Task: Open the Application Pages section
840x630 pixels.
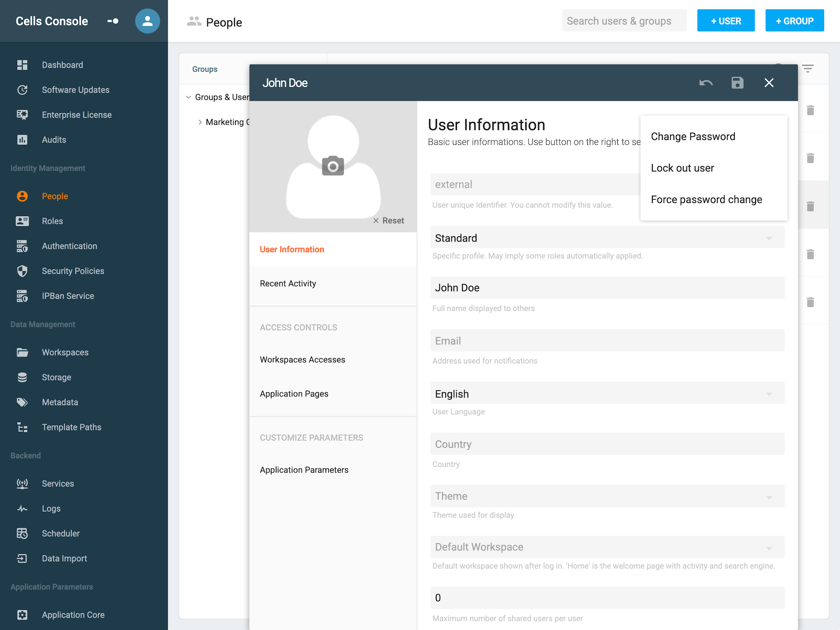Action: (333, 394)
